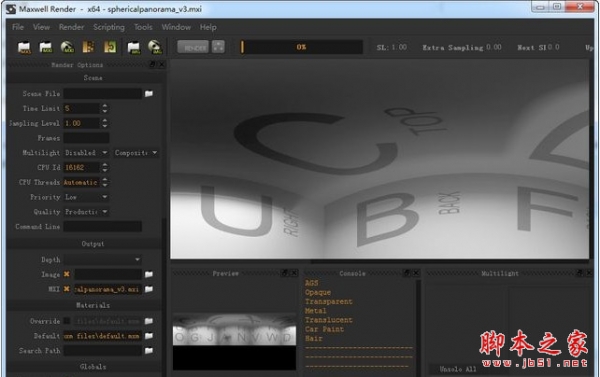Adjust CPU Threads spinner arrows
600x377 pixels.
tap(105, 182)
